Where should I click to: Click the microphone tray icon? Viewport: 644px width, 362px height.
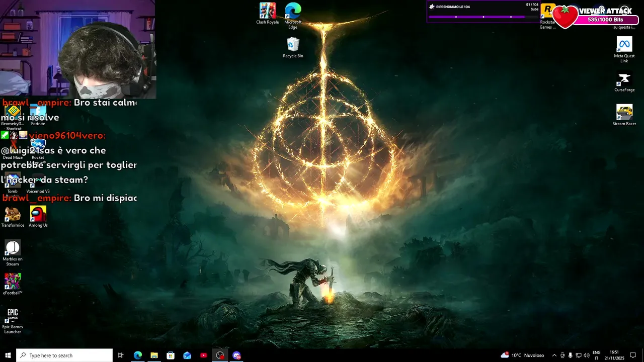570,355
